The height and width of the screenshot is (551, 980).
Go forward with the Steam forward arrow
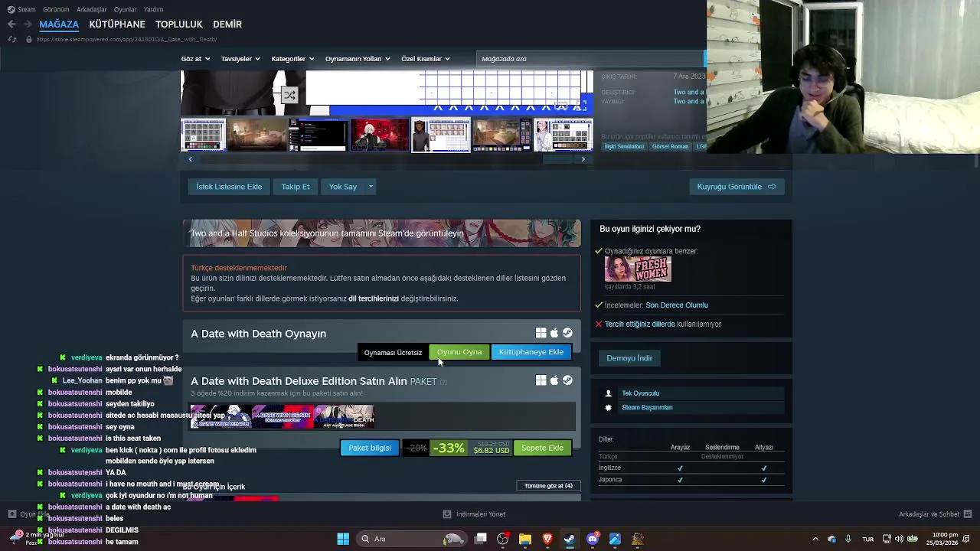tap(28, 24)
